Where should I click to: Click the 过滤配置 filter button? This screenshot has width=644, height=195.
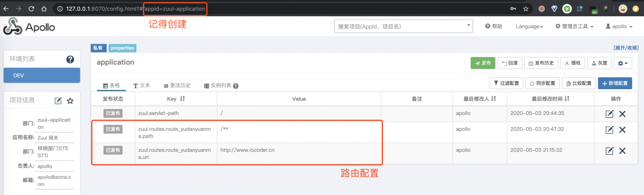pyautogui.click(x=506, y=83)
